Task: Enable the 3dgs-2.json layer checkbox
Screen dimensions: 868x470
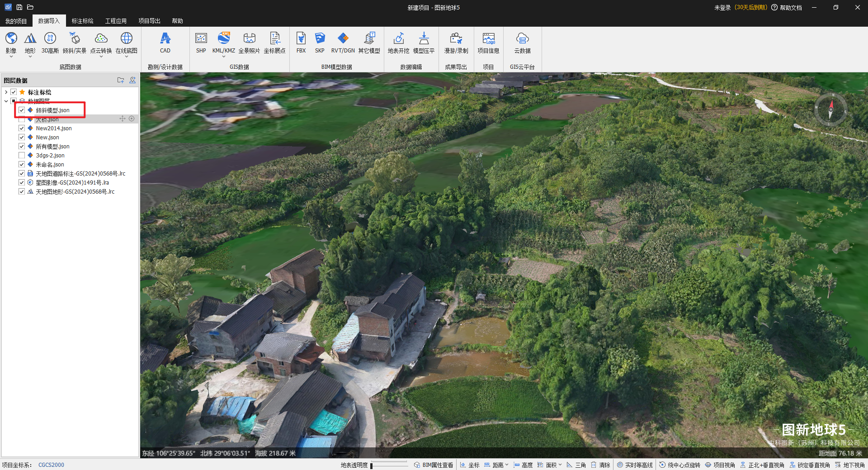Action: 22,156
